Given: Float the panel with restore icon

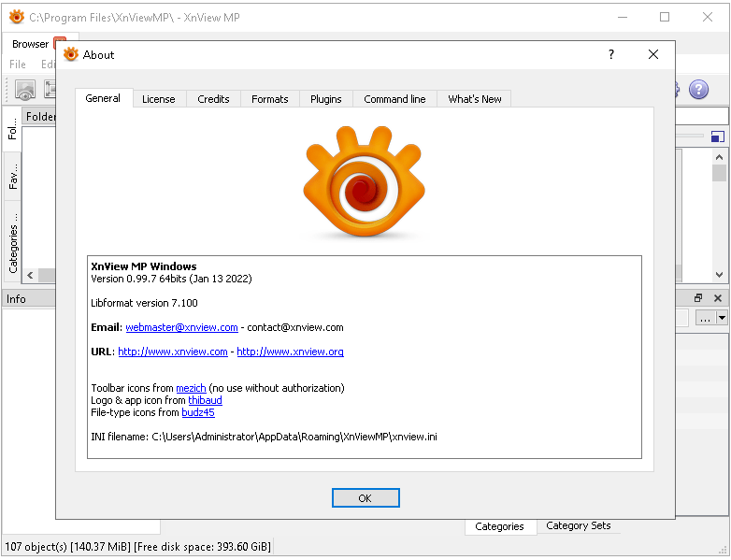Looking at the screenshot, I should click(698, 298).
